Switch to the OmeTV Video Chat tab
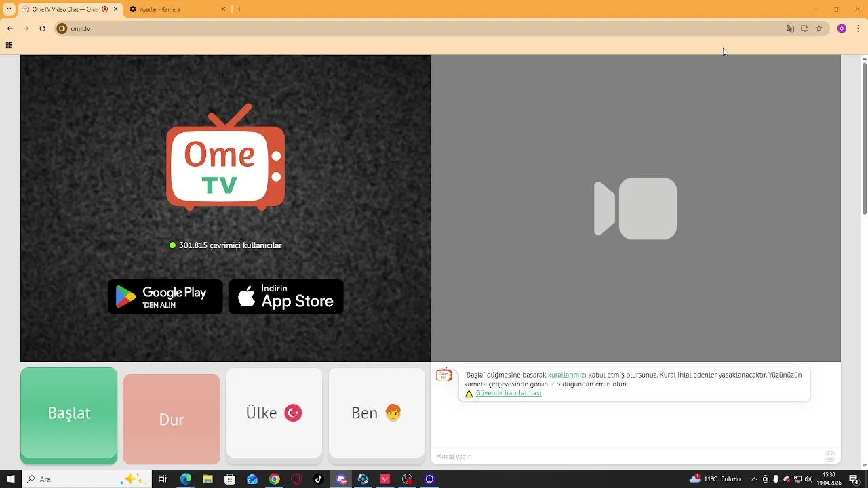The height and width of the screenshot is (488, 868). (70, 9)
